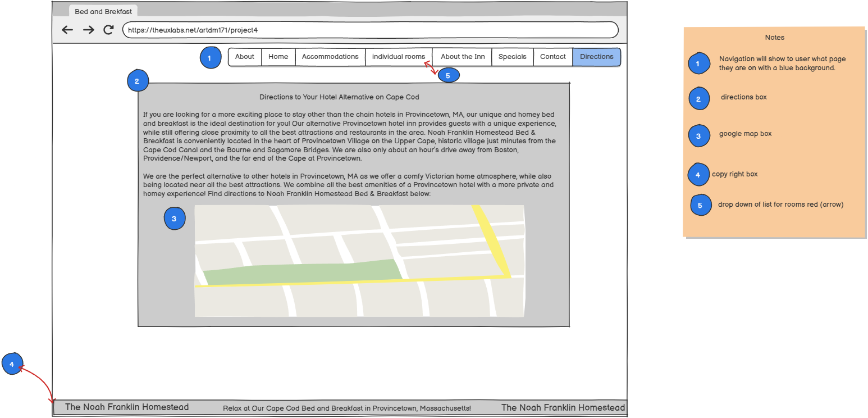Click annotation marker 1 beside the navigation bar
The width and height of the screenshot is (868, 418).
point(211,57)
